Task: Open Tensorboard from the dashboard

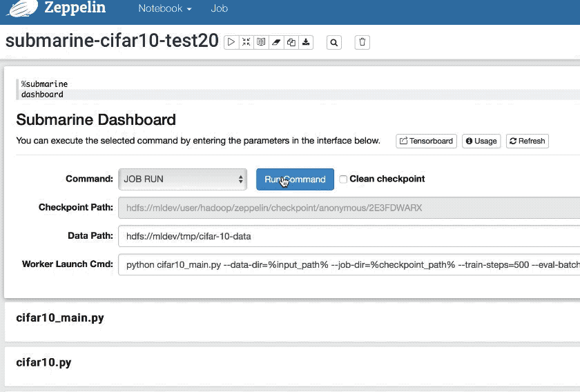Action: 426,141
